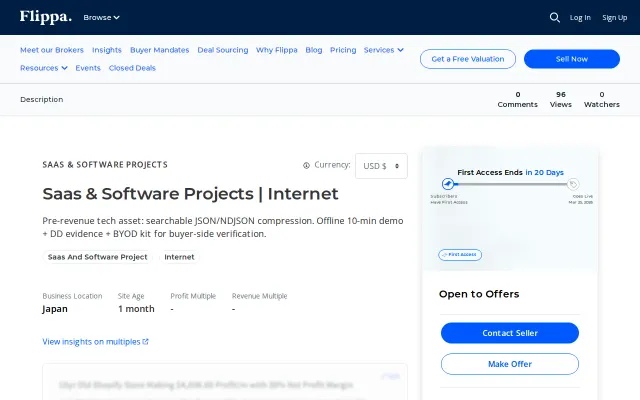The width and height of the screenshot is (640, 400).
Task: Click the external link icon beside multiples
Action: [145, 342]
